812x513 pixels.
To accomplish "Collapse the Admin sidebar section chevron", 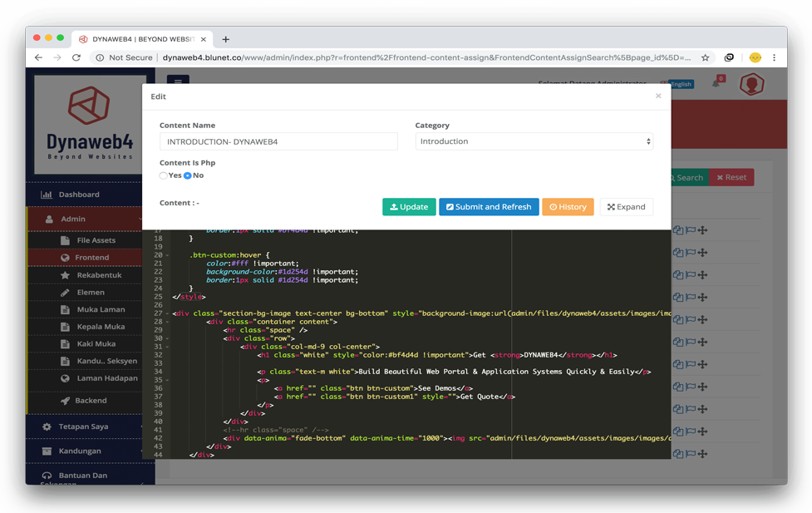I will [x=140, y=220].
